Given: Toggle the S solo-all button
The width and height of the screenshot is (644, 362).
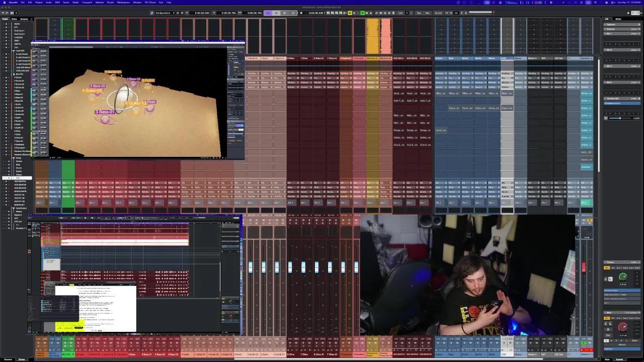Looking at the screenshot, I should tap(354, 13).
